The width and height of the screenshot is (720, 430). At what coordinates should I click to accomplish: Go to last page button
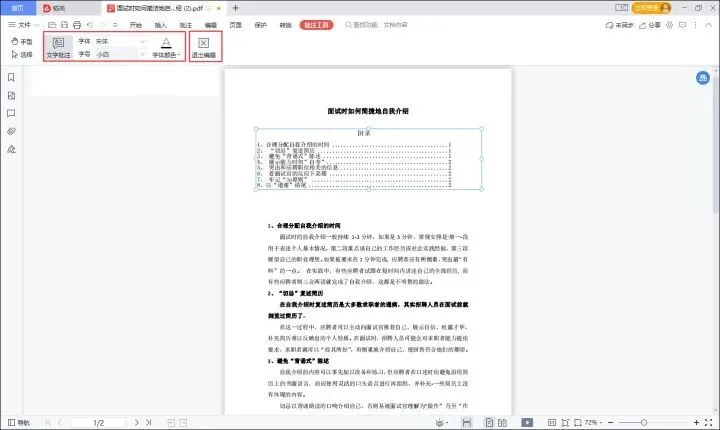[148, 422]
